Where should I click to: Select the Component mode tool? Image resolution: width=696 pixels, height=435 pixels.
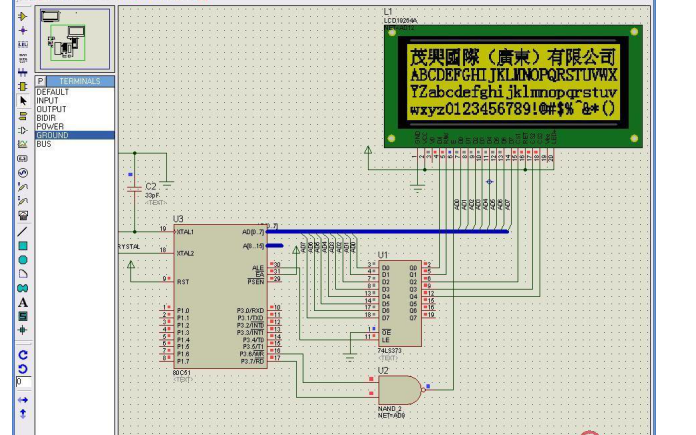tap(23, 16)
